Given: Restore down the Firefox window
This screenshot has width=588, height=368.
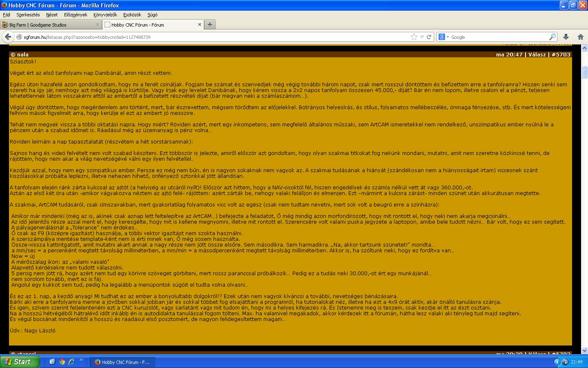Looking at the screenshot, I should point(573,5).
